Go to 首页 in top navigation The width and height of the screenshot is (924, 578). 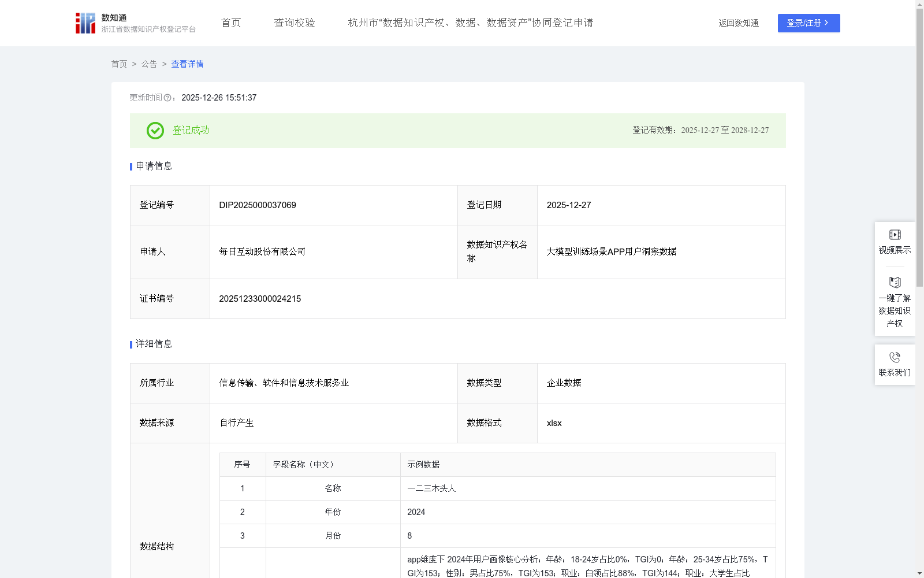(231, 23)
